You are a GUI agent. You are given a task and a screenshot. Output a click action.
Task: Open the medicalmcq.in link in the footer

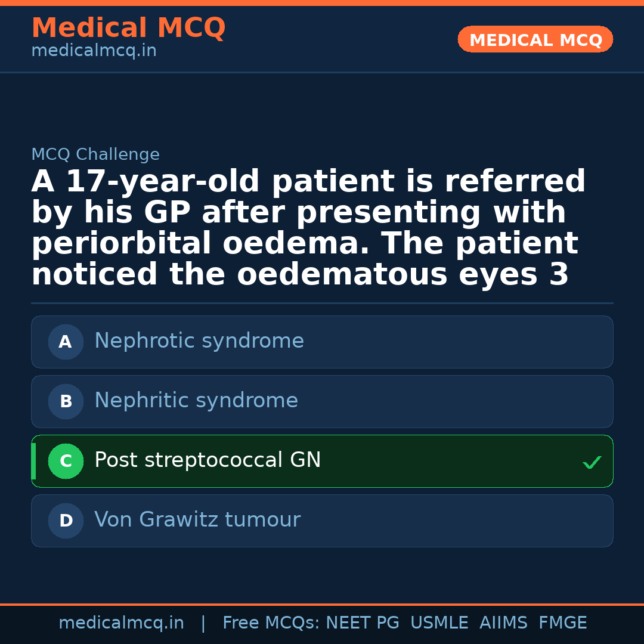click(x=121, y=623)
